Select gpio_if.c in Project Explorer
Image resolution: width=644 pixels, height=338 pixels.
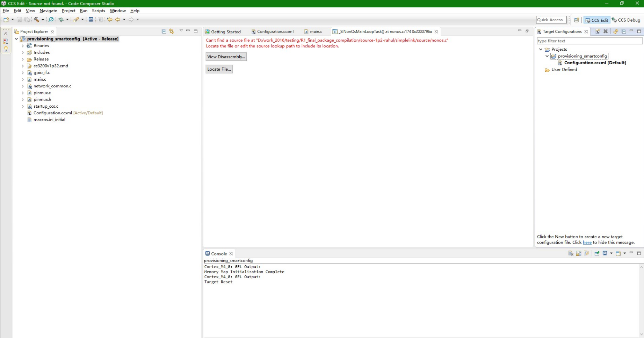(x=42, y=73)
